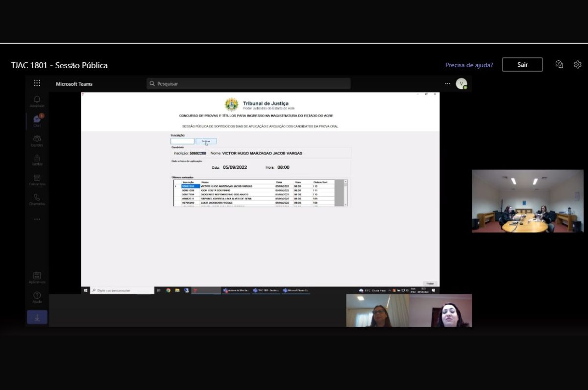Open Ajuda help icon in sidebar
Screen dimensions: 588x390
(37, 297)
